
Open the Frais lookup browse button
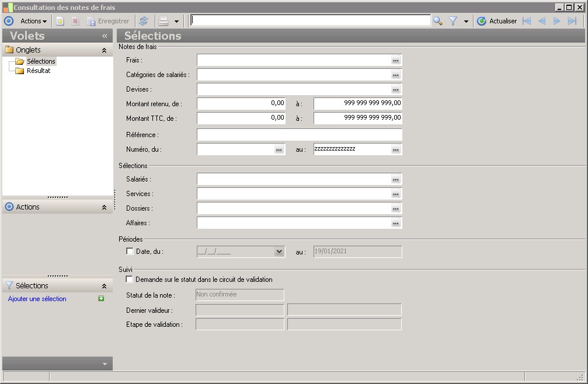coord(395,60)
